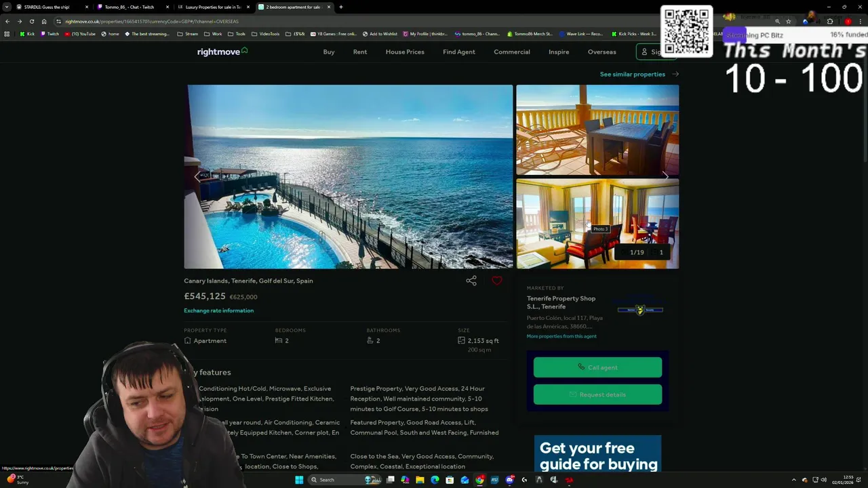Open the Commercial menu

click(512, 52)
